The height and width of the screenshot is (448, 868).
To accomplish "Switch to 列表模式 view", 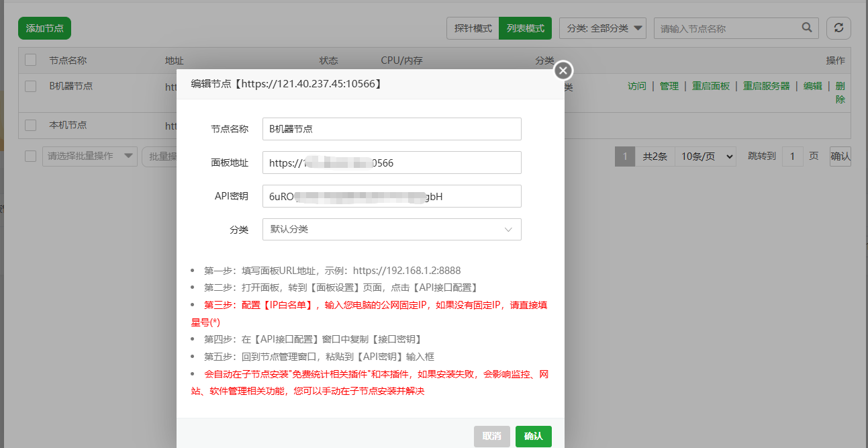I will (525, 28).
